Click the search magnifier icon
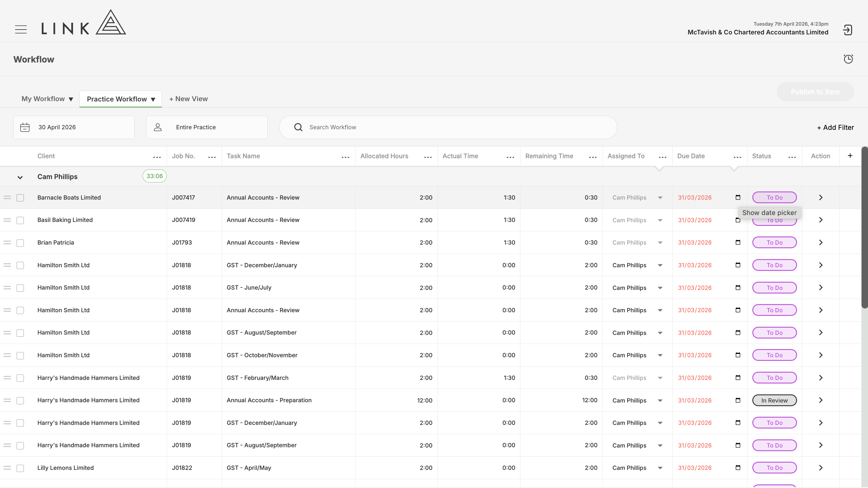Viewport: 868px width, 488px height. (x=298, y=127)
